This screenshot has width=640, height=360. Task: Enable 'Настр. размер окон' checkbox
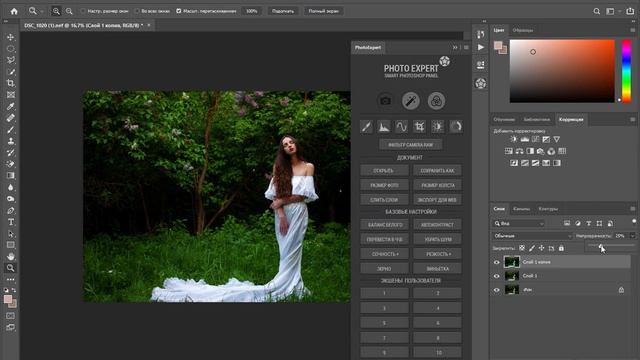pos(83,11)
